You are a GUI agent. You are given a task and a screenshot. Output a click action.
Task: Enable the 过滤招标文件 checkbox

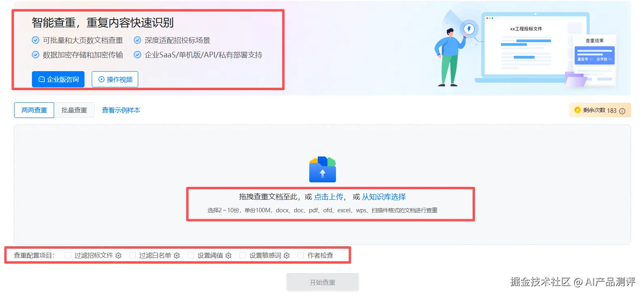pyautogui.click(x=68, y=255)
